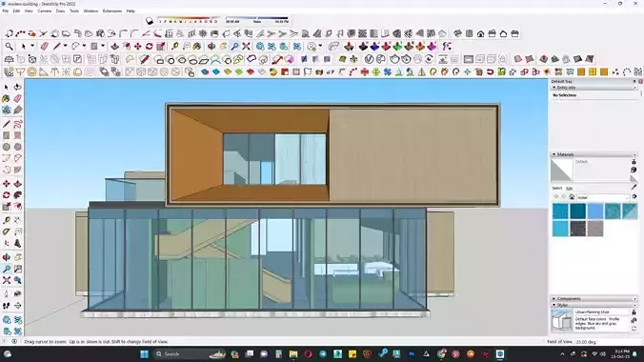Click Create Material button
This screenshot has width=644, height=362.
634,170
